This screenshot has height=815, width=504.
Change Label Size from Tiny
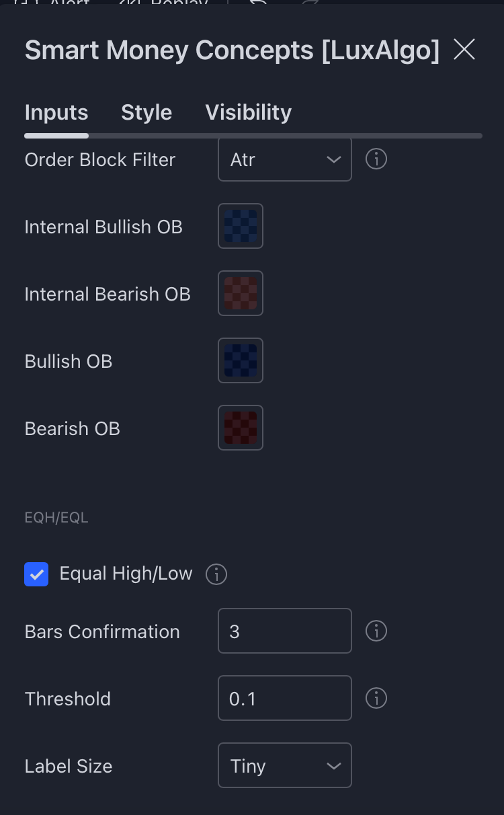[x=284, y=765]
